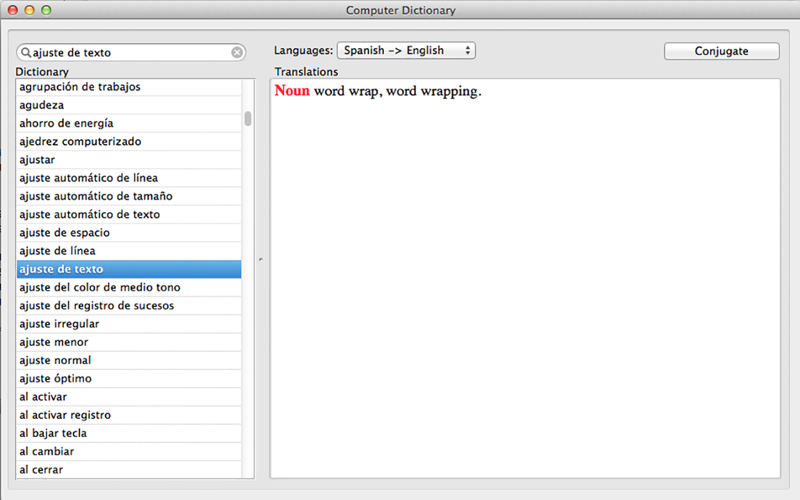Choose "ajuste de espacio" from the list

tap(129, 233)
